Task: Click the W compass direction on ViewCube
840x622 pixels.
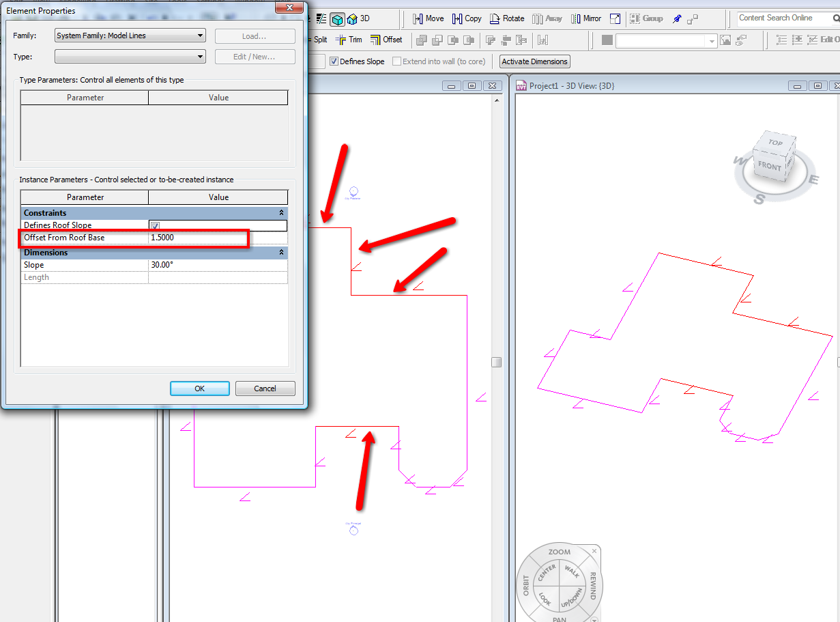Action: pyautogui.click(x=740, y=162)
